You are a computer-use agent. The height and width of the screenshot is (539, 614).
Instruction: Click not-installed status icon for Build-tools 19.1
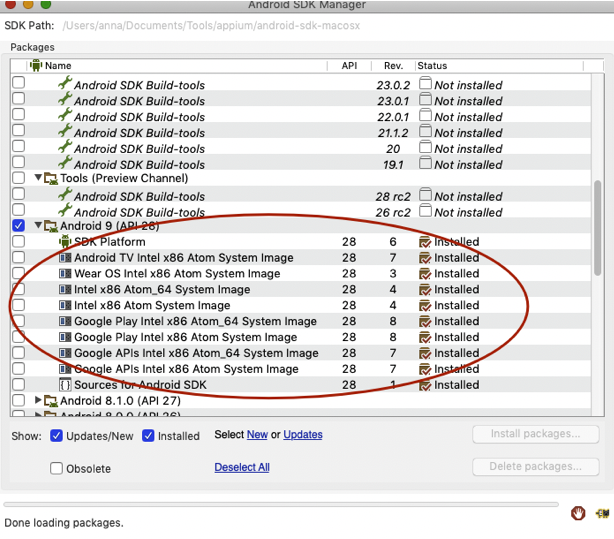coord(425,163)
